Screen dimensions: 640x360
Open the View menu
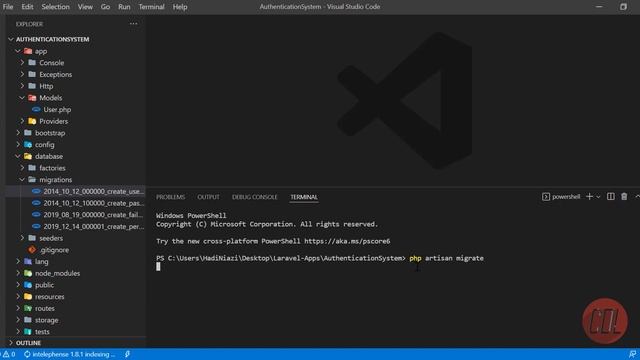(x=85, y=7)
